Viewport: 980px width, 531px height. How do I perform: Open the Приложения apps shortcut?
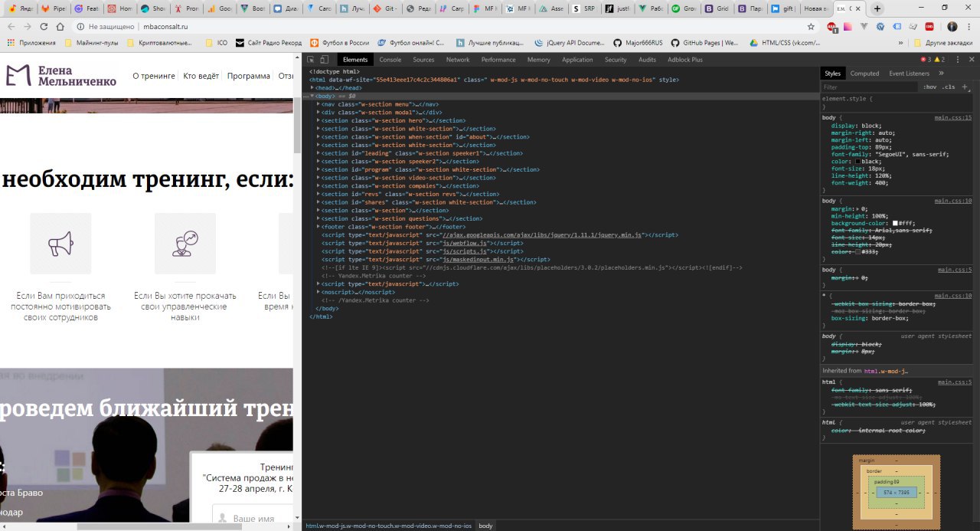(31, 43)
